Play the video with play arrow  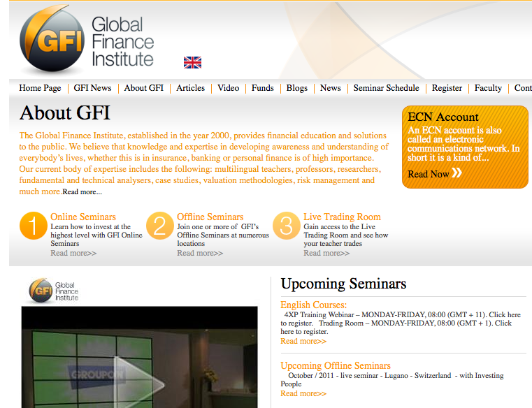(x=139, y=384)
